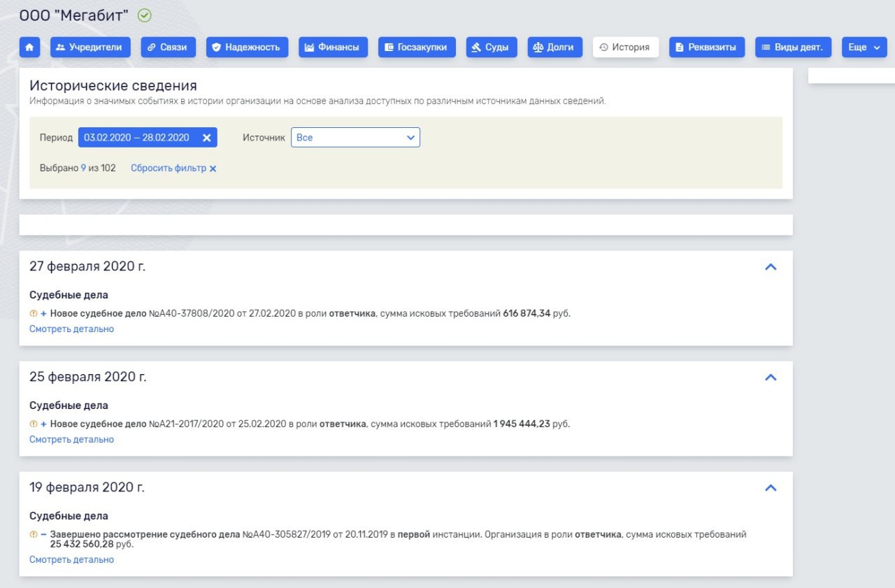Open the Госзакупки tab
895x588 pixels.
pos(417,47)
